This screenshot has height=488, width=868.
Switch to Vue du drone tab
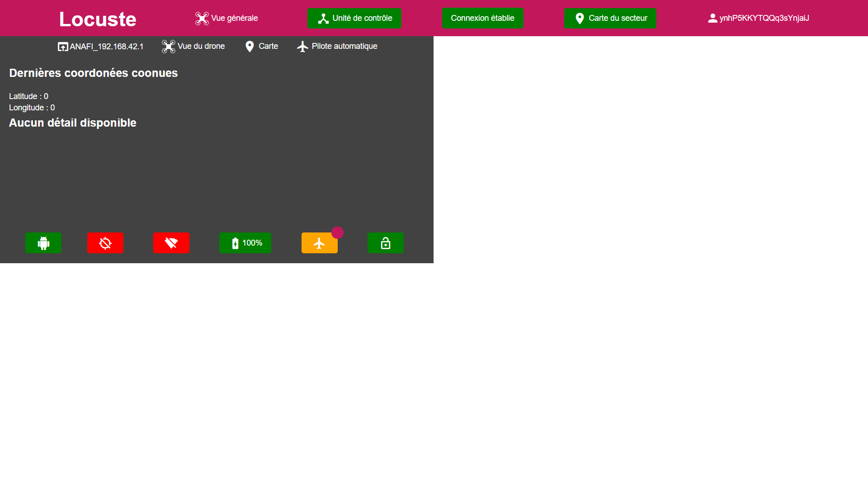click(193, 47)
